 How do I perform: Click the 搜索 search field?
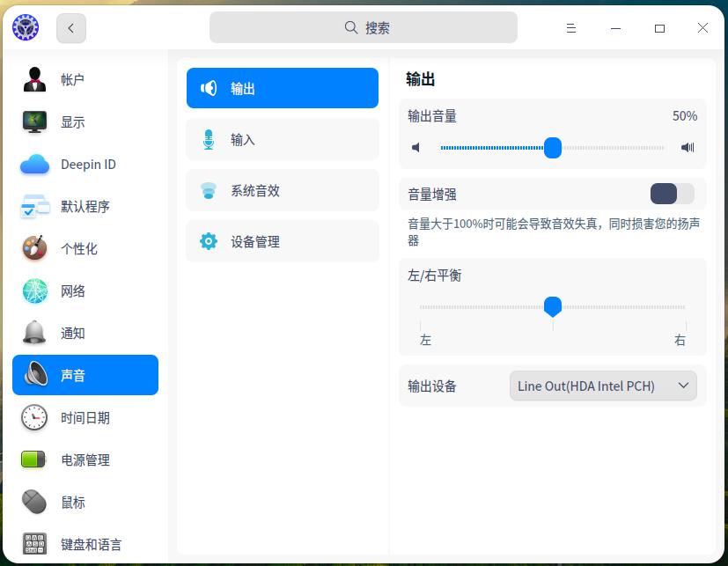[363, 27]
